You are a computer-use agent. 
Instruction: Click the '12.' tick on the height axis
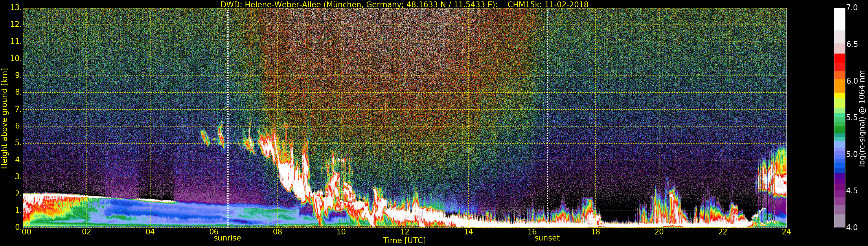coord(16,25)
